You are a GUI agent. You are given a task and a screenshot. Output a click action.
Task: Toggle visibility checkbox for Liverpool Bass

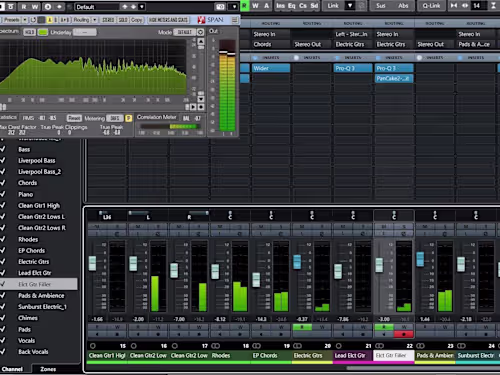3,160
